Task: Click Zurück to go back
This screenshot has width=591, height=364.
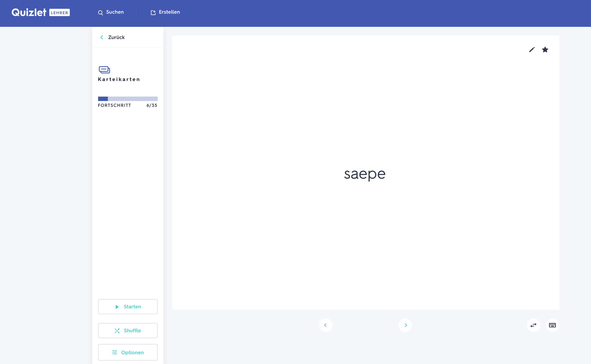Action: [116, 37]
